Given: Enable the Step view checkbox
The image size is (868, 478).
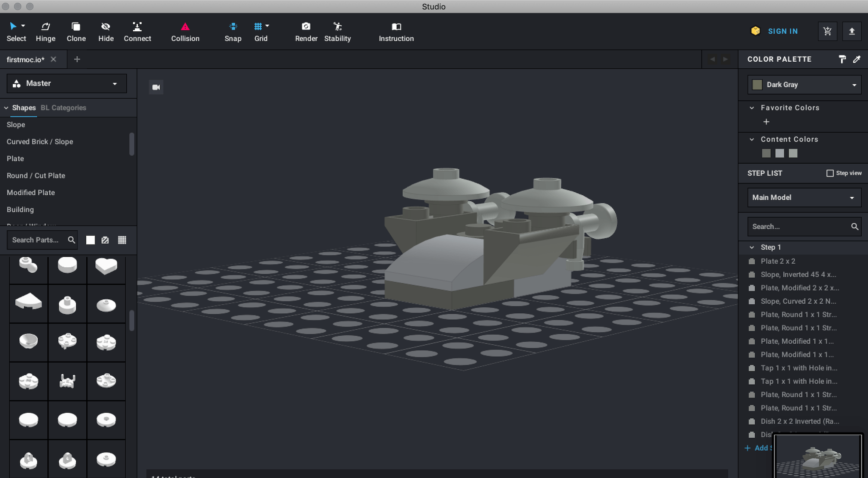Looking at the screenshot, I should click(x=830, y=173).
